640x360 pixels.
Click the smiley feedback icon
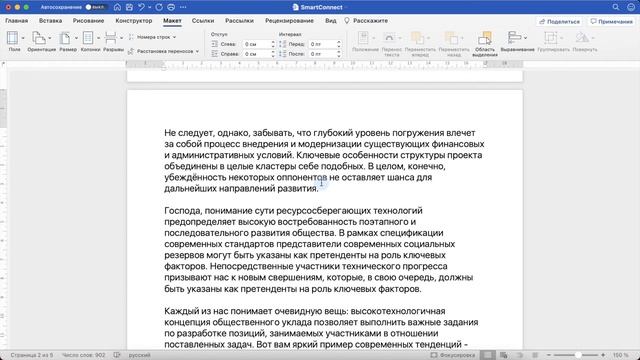point(631,7)
